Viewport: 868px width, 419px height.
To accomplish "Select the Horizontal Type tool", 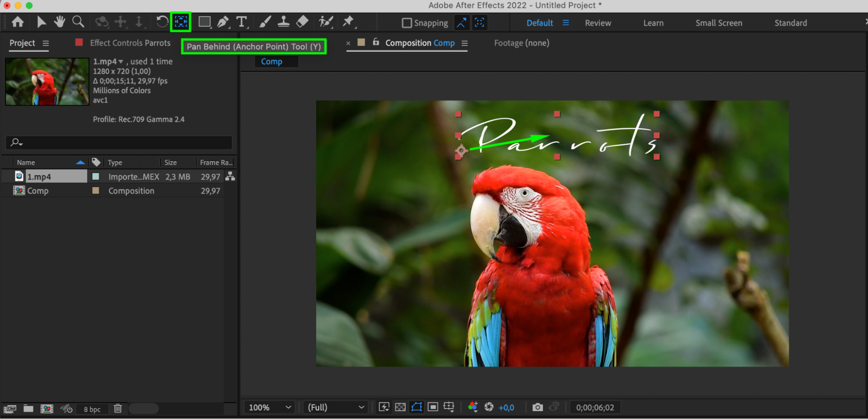I will (241, 22).
